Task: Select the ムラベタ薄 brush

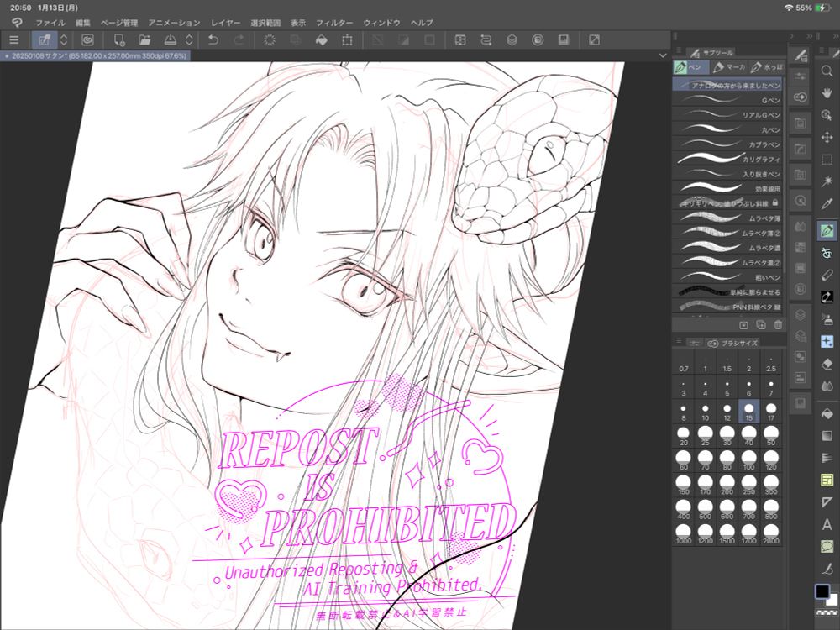Action: coord(727,218)
